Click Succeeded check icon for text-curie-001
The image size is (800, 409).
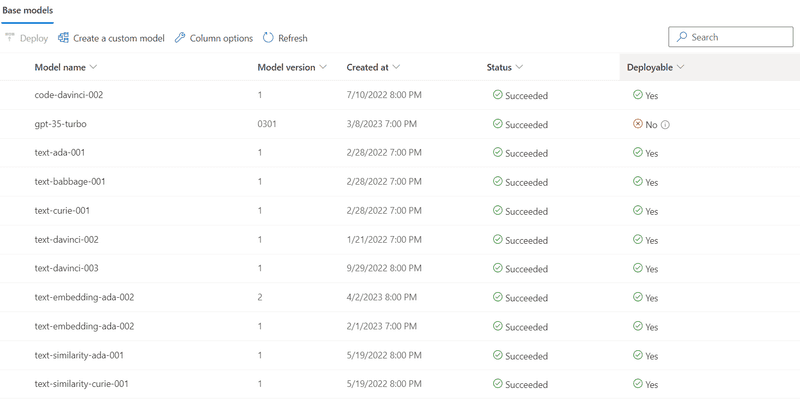[x=497, y=211]
